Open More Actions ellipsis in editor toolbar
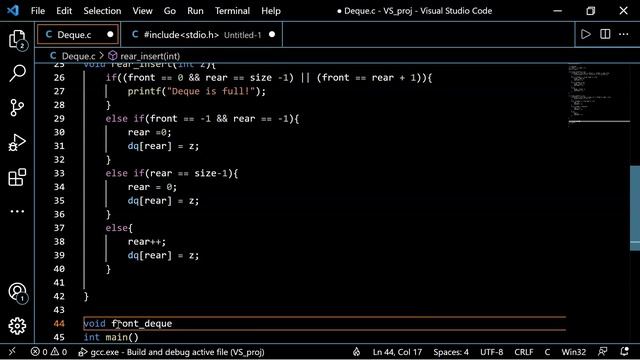Screen dimensions: 640x360 pos(624,34)
